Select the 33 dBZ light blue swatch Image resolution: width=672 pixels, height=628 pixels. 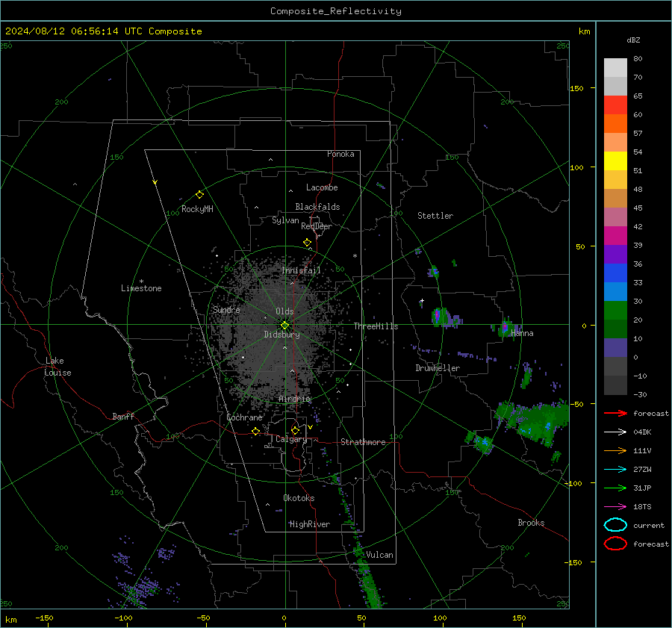tap(615, 291)
